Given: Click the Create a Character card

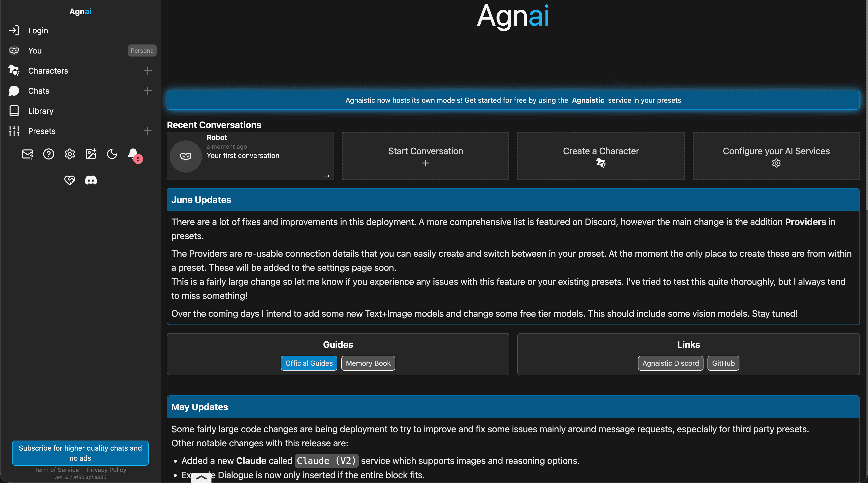Looking at the screenshot, I should click(601, 156).
